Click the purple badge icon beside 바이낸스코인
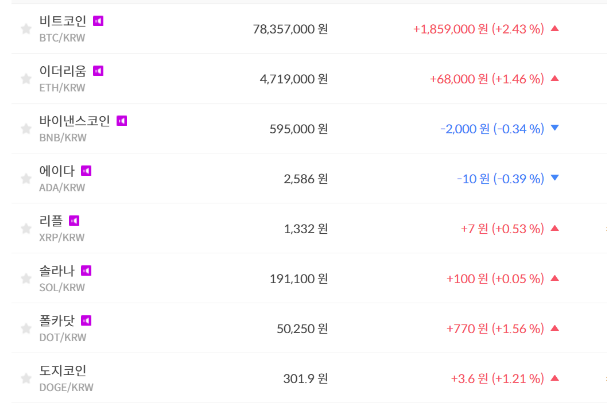The image size is (607, 404). pos(122,121)
